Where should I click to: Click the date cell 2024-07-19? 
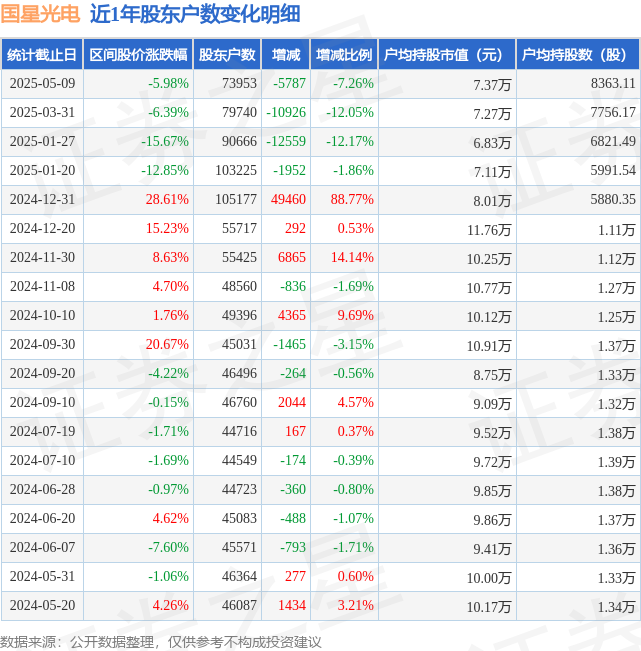42,431
